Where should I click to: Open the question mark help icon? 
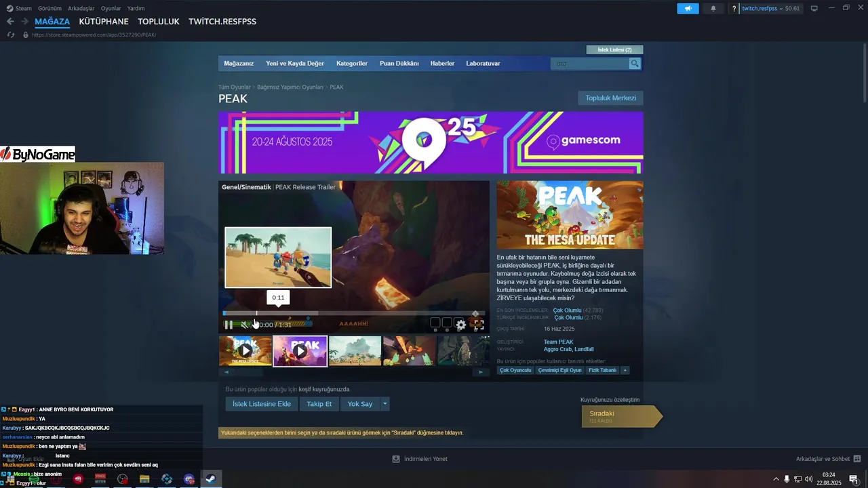pyautogui.click(x=734, y=8)
